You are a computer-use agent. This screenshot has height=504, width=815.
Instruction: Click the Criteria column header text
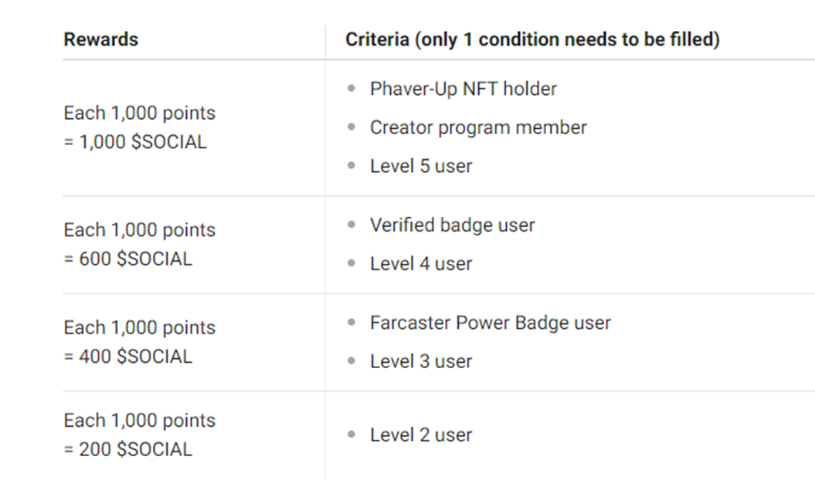tap(532, 39)
